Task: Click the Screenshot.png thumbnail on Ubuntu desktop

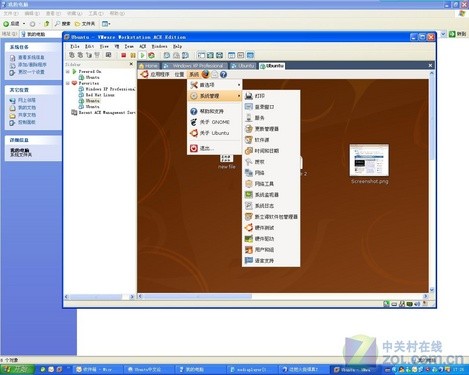Action: tap(369, 160)
